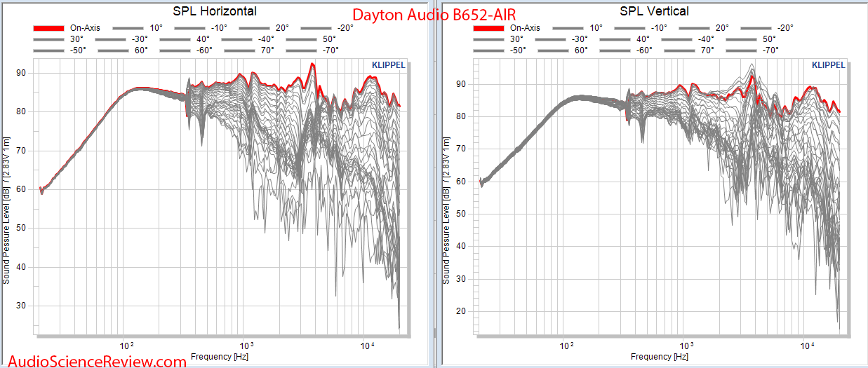Viewport: 868px width, 368px height.
Task: Choose the 70° legend entry in SPL Horizontal
Action: pos(249,50)
